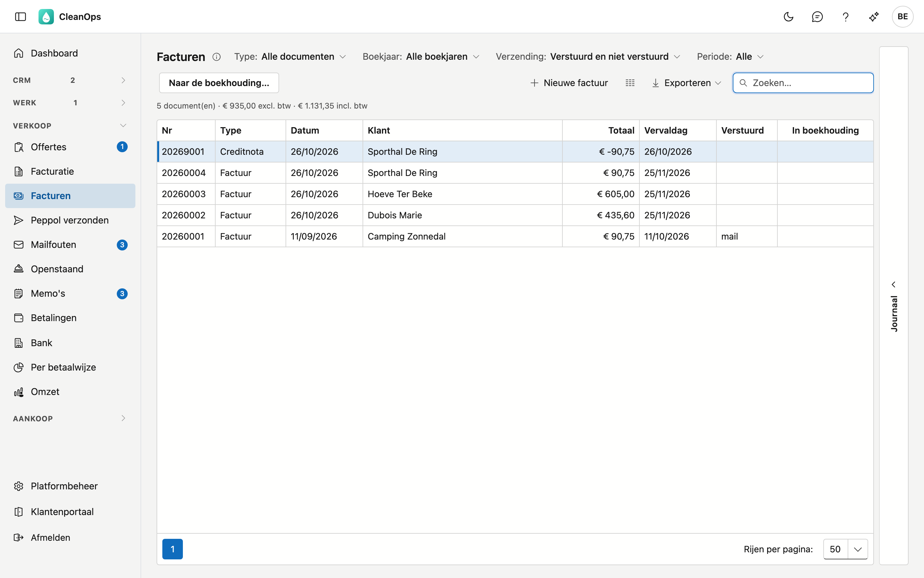Viewport: 924px width, 578px height.
Task: Open the help question mark icon
Action: click(x=845, y=16)
